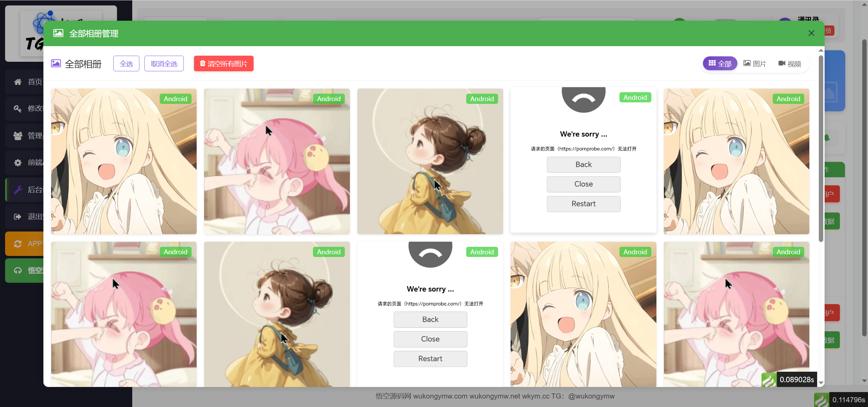Switch to the 全部 filter tab

pos(720,63)
